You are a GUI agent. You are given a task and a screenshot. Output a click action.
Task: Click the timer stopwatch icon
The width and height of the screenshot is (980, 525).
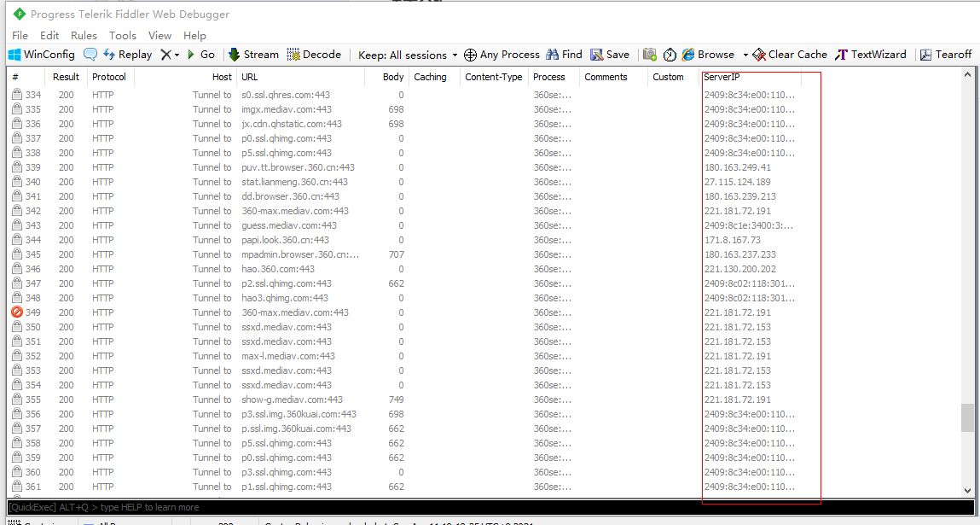tap(670, 55)
